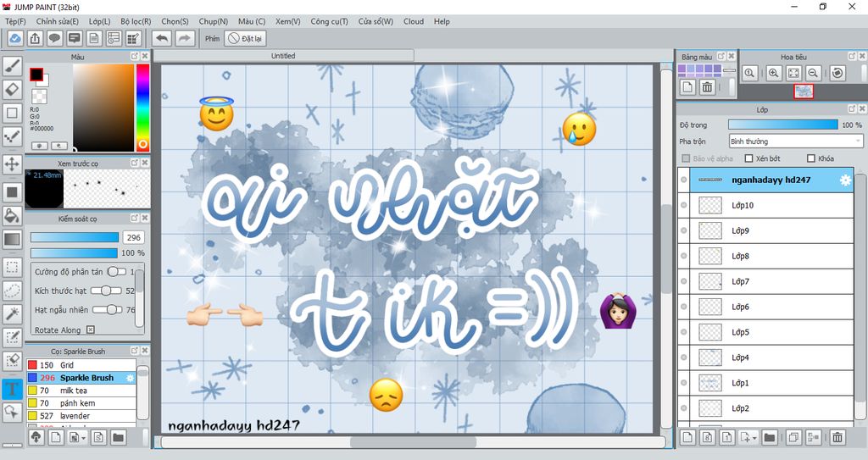Fit canvas to screen in navigator
Viewport: 868px width, 460px height.
tap(793, 73)
